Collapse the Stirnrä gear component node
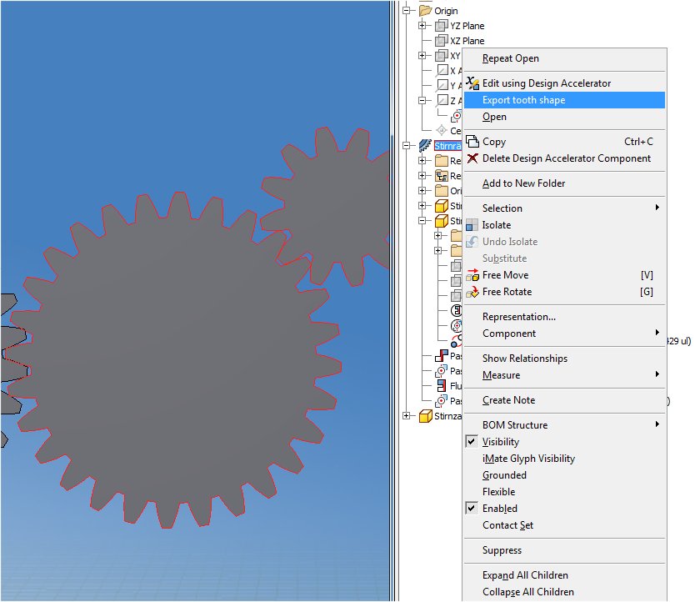The width and height of the screenshot is (700, 602). 407,146
